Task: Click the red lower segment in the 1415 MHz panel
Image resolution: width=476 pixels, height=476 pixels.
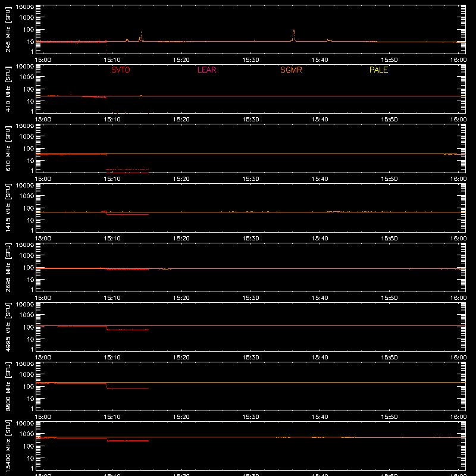Action: 127,214
